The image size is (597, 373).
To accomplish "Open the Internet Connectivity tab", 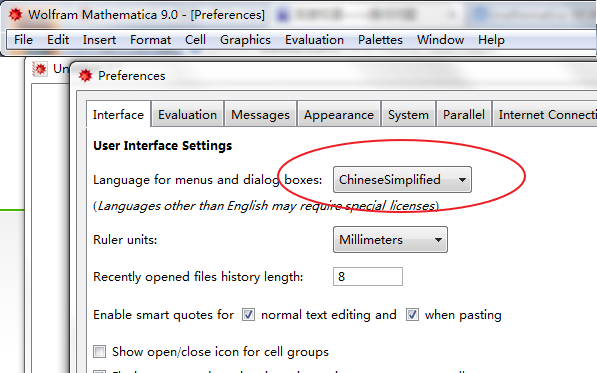I will tap(545, 115).
